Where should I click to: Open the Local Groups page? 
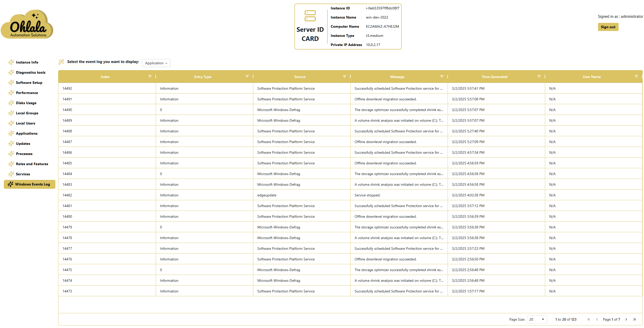(x=27, y=113)
